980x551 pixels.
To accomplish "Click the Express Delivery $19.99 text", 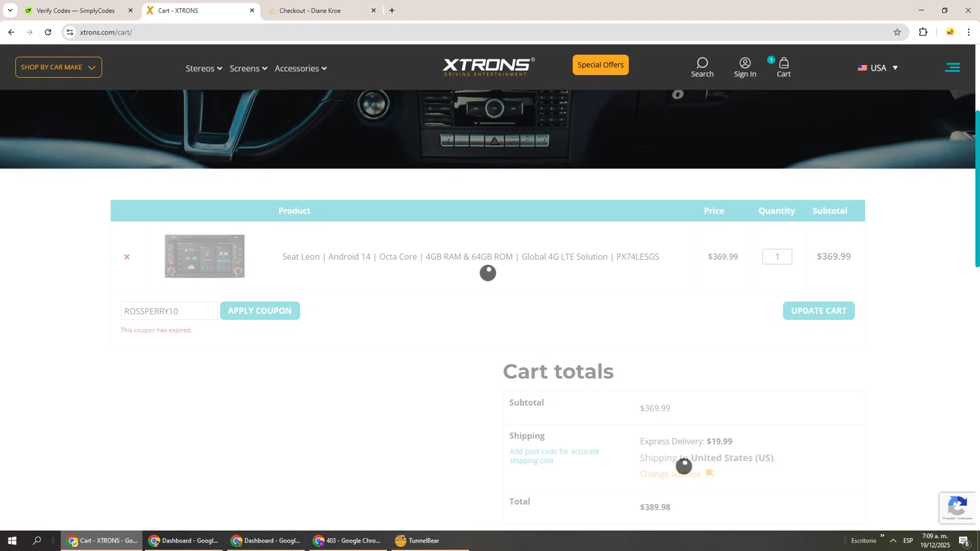I will click(686, 441).
